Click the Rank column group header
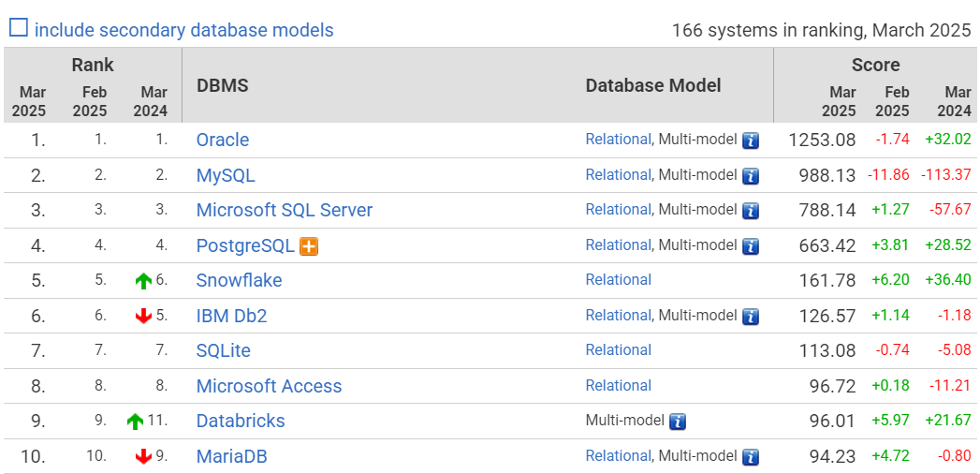Viewport: 980px width, 474px height. tap(93, 65)
